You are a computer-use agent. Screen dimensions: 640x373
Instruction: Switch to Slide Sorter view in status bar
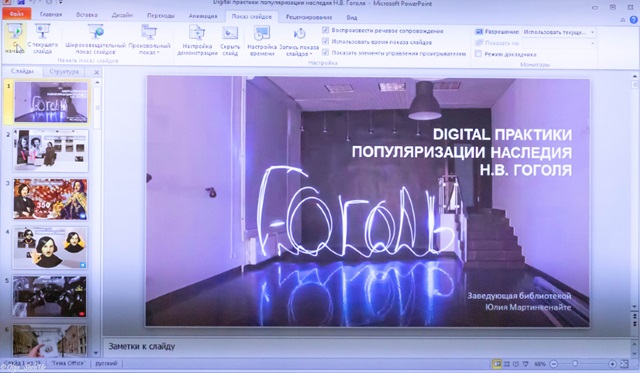click(x=507, y=364)
